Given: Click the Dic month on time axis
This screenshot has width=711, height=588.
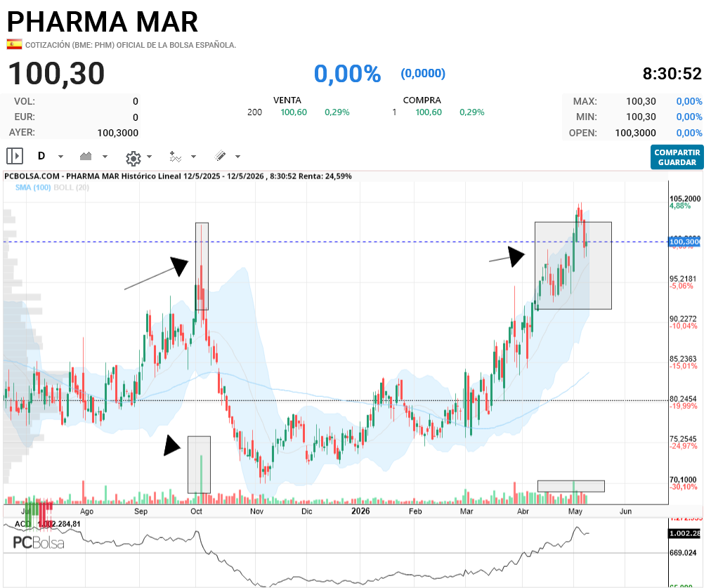Looking at the screenshot, I should (307, 511).
